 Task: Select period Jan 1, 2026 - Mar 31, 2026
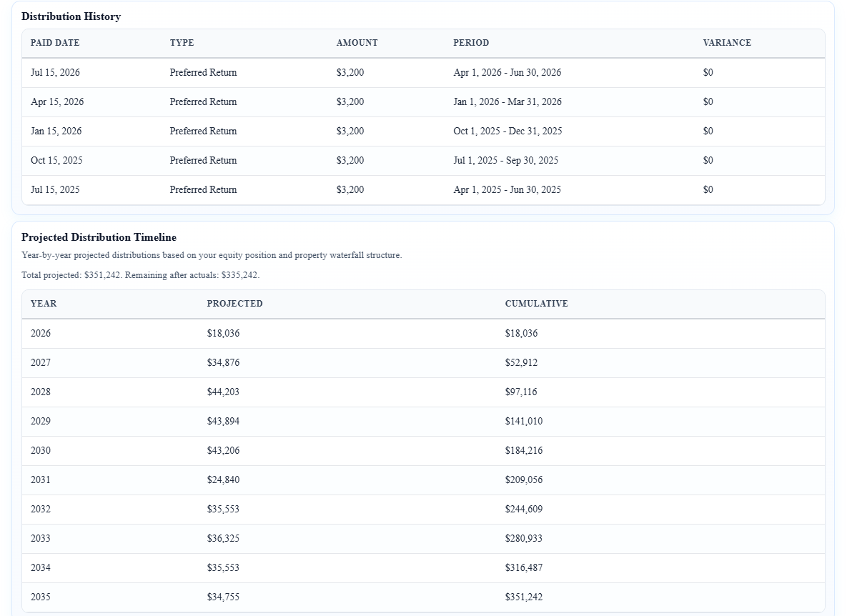coord(507,101)
